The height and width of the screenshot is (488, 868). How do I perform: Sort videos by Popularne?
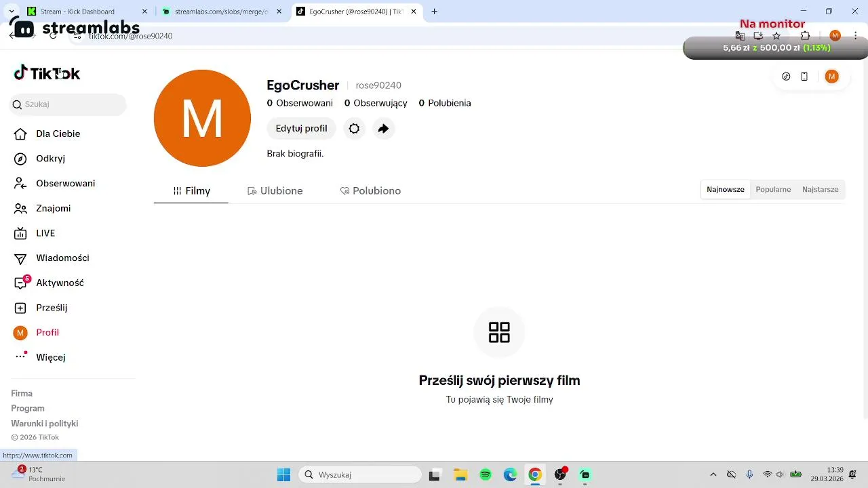coord(773,190)
